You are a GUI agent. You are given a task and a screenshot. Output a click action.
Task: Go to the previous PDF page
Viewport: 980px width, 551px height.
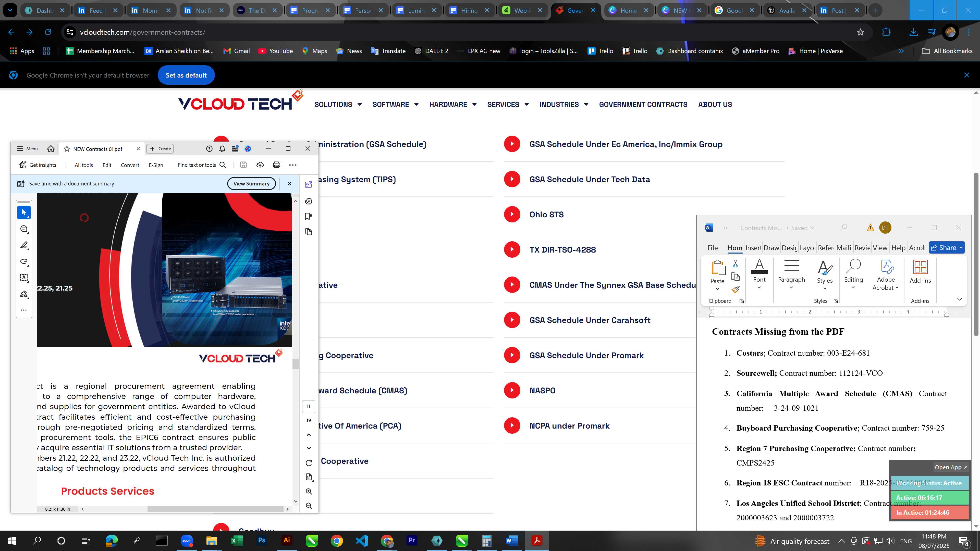(309, 435)
